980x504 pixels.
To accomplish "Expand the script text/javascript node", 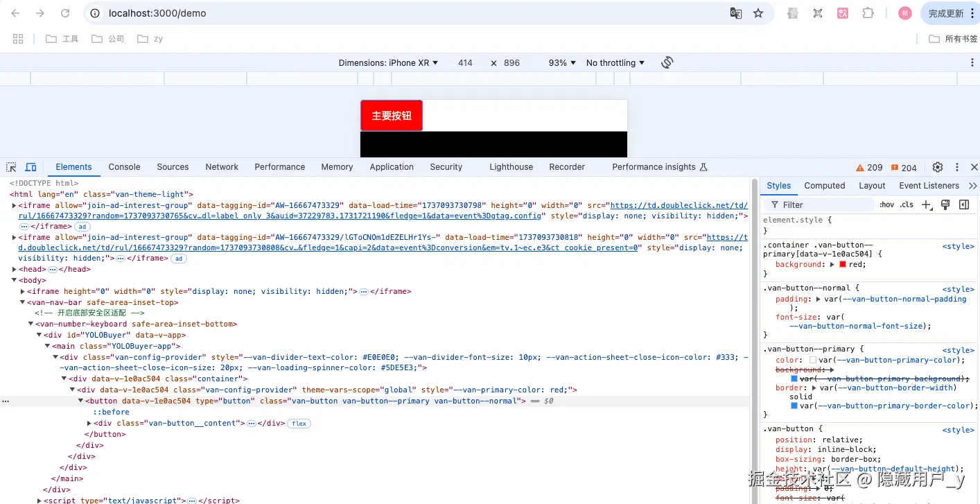I will pos(40,501).
